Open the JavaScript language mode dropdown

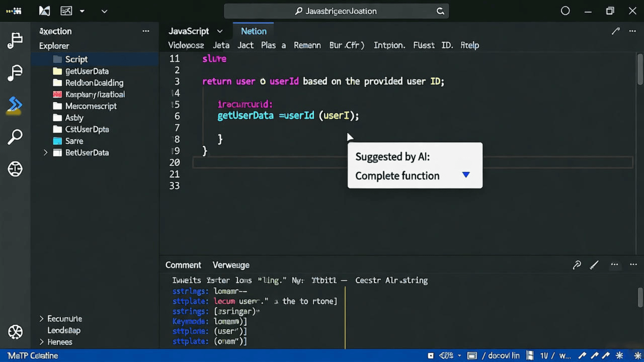[x=220, y=31]
